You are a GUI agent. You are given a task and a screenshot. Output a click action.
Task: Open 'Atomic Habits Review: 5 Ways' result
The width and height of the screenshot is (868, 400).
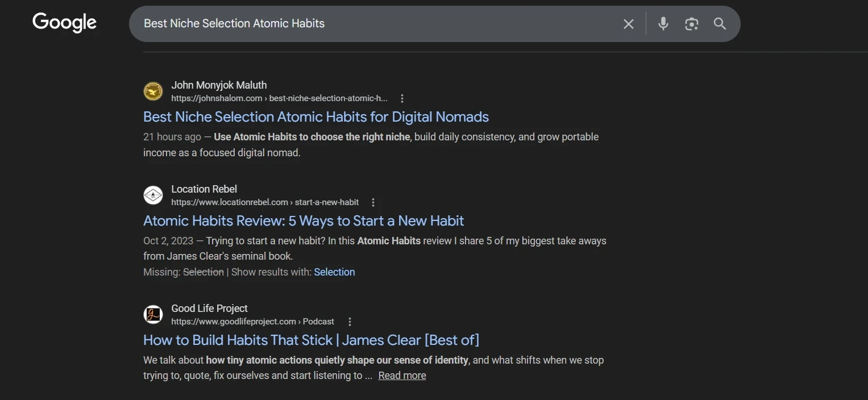(x=303, y=221)
